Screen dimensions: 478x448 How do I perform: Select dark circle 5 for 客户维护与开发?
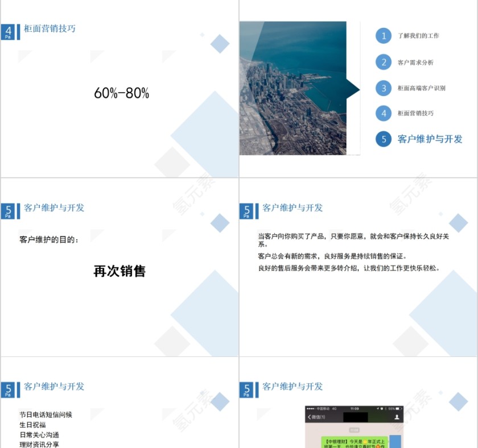tap(384, 139)
